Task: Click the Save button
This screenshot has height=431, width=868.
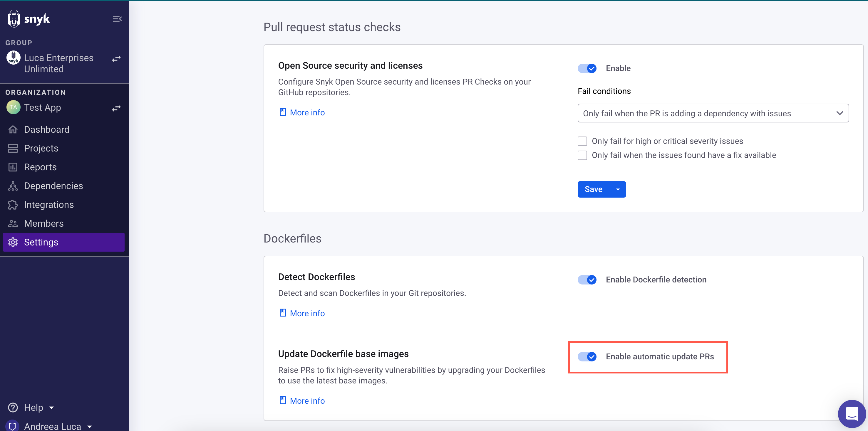Action: pos(593,189)
